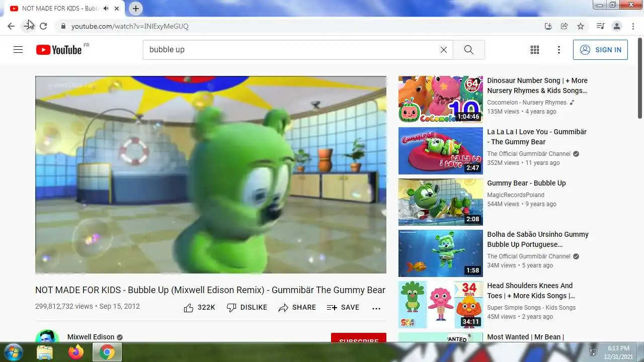Click the SIGN IN button
The width and height of the screenshot is (644, 362).
[x=600, y=50]
